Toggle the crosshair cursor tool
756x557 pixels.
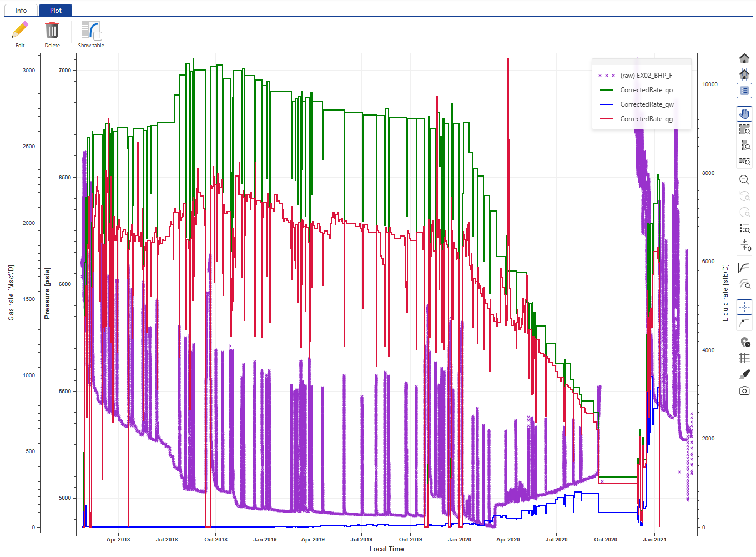point(744,307)
